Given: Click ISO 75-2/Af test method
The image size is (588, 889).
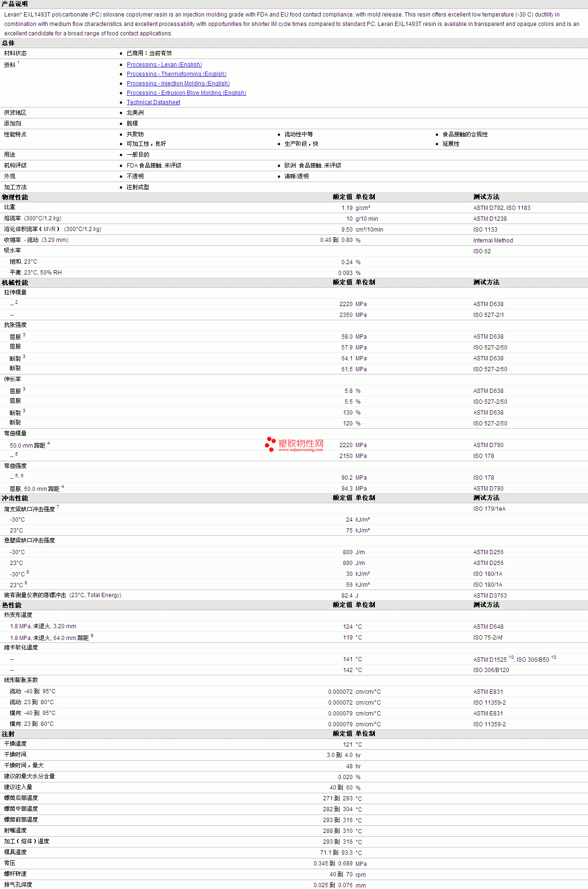Looking at the screenshot, I should click(x=488, y=638).
